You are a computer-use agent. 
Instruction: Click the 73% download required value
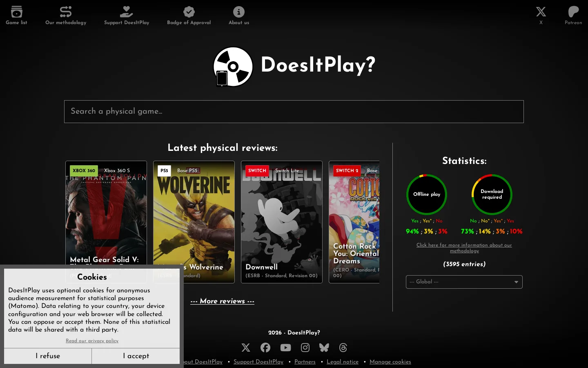pos(468,231)
